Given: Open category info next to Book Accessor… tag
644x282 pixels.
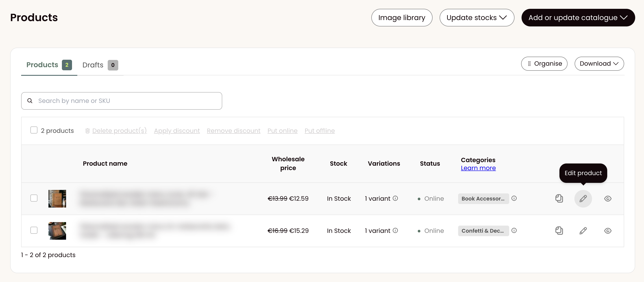Looking at the screenshot, I should tap(514, 198).
